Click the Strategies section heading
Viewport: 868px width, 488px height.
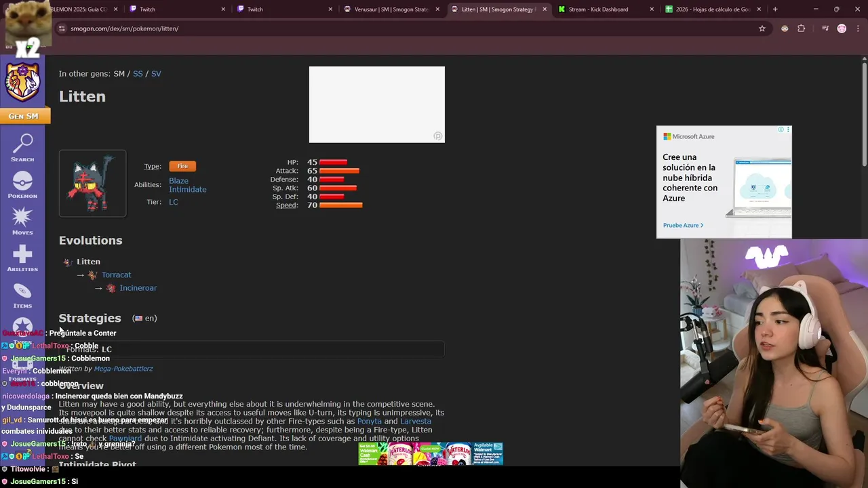click(x=90, y=318)
